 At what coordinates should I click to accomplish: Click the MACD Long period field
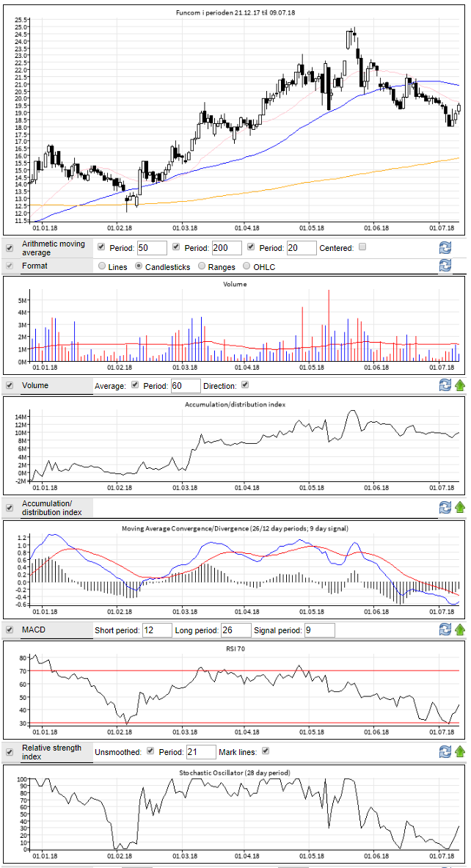click(235, 630)
